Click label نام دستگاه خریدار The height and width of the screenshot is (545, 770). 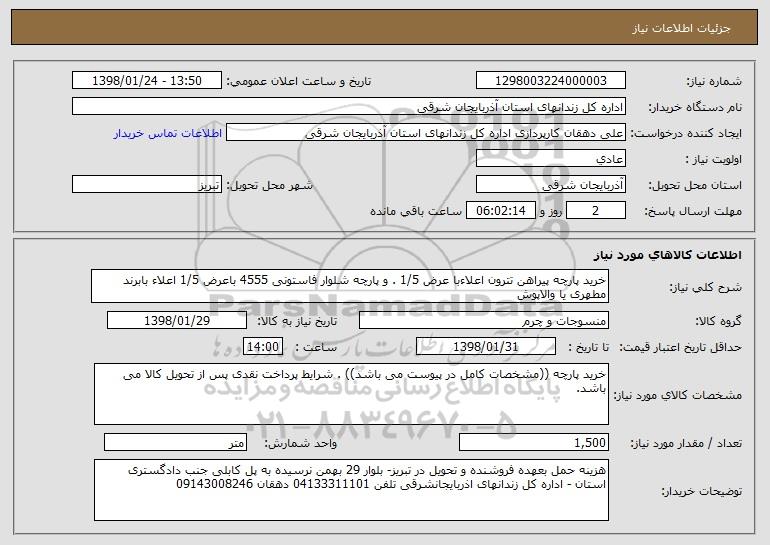695,108
